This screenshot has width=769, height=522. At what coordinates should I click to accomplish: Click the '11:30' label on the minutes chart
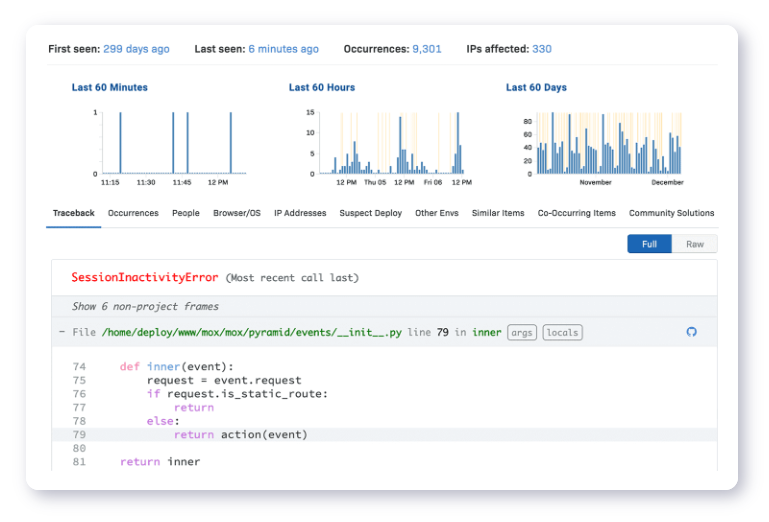click(x=146, y=183)
